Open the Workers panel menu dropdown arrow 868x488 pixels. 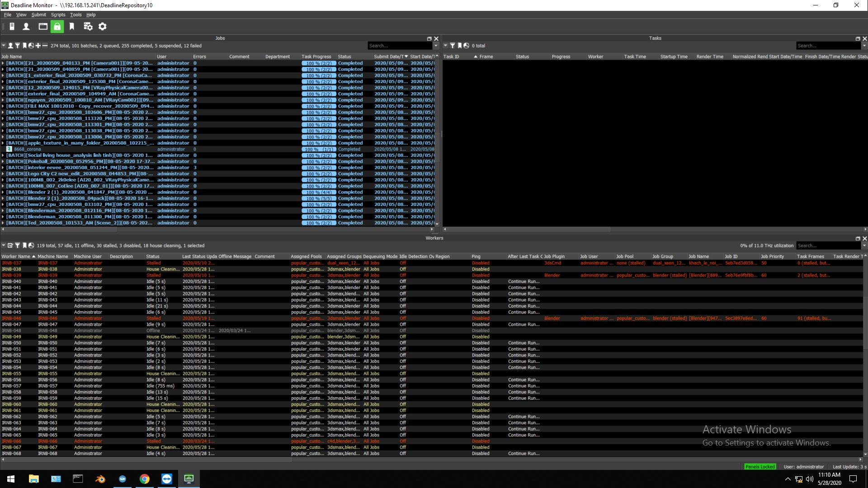4,245
